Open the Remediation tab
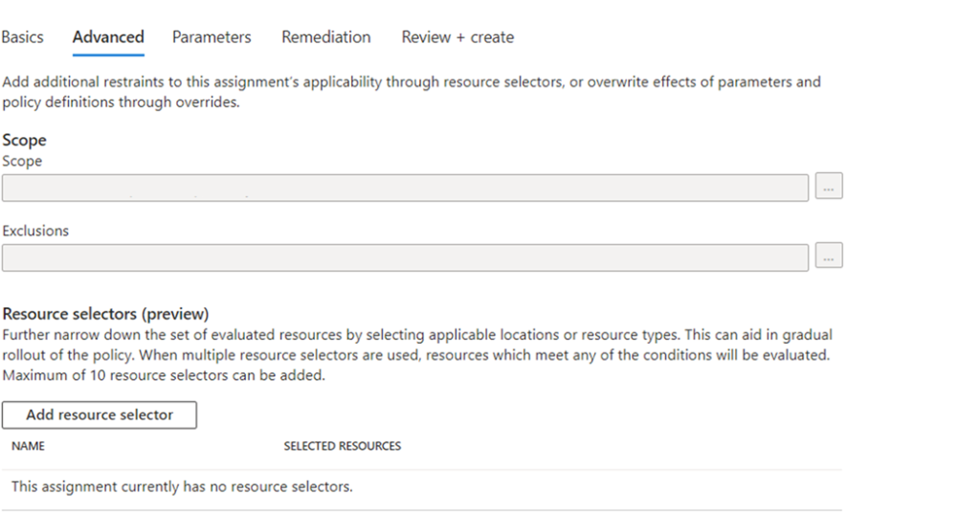 (326, 37)
